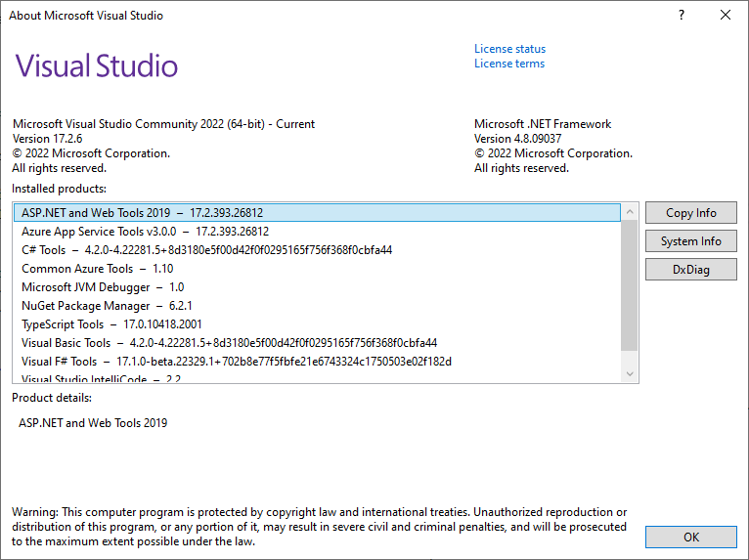Select NuGet Package Manager 6.2.1 row
Screen dimensions: 749x560
(x=317, y=306)
